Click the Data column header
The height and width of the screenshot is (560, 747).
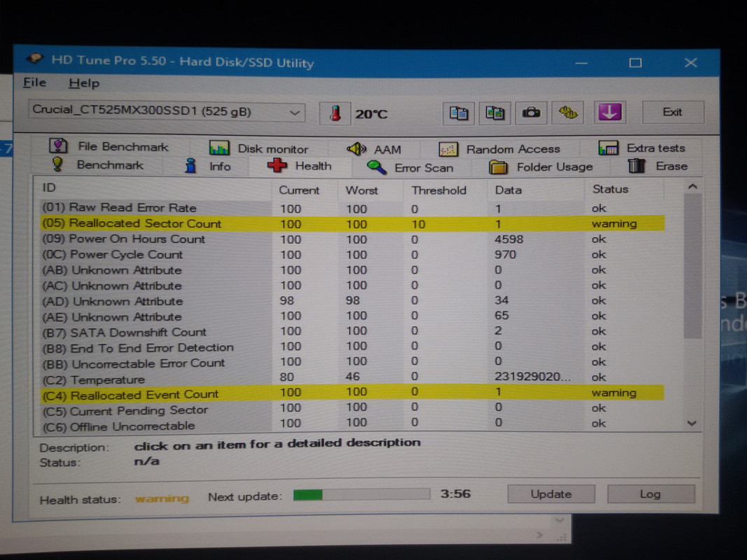[536, 190]
